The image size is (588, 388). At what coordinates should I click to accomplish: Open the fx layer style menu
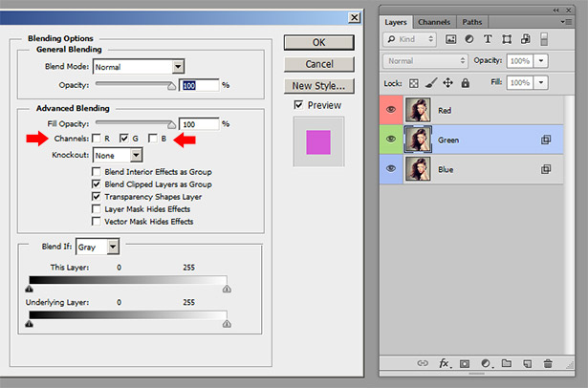(445, 363)
